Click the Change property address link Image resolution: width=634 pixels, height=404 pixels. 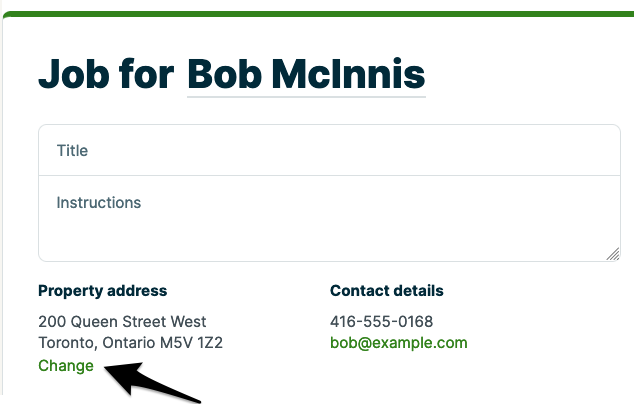tap(66, 366)
